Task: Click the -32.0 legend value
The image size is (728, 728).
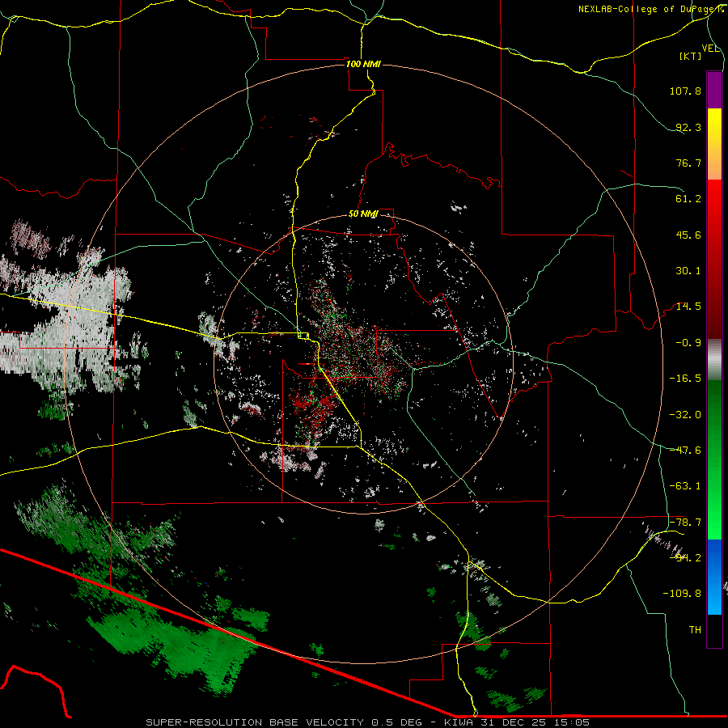Action: [685, 415]
